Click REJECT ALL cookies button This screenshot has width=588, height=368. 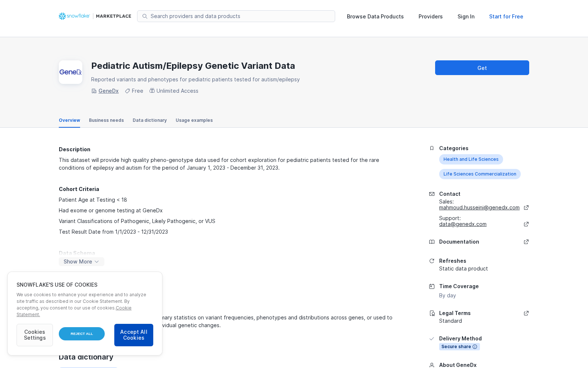pyautogui.click(x=82, y=334)
